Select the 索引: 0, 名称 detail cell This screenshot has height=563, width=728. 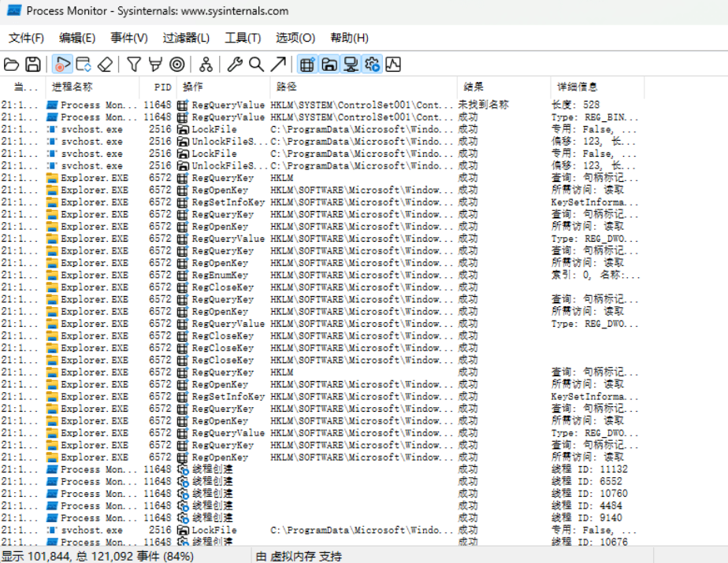596,276
